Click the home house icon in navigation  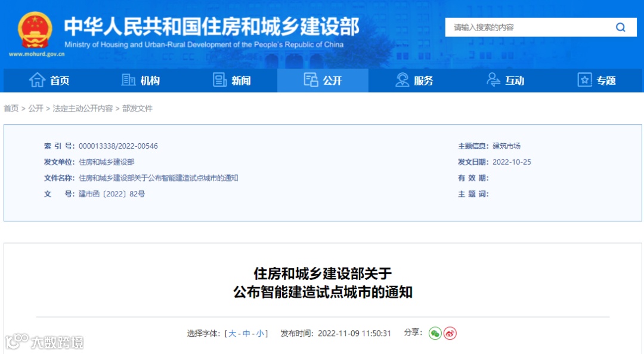coord(37,80)
